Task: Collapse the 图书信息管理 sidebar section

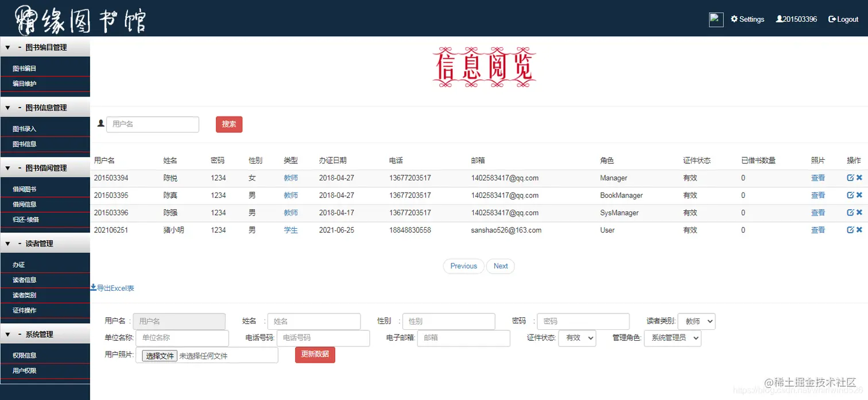Action: click(45, 107)
